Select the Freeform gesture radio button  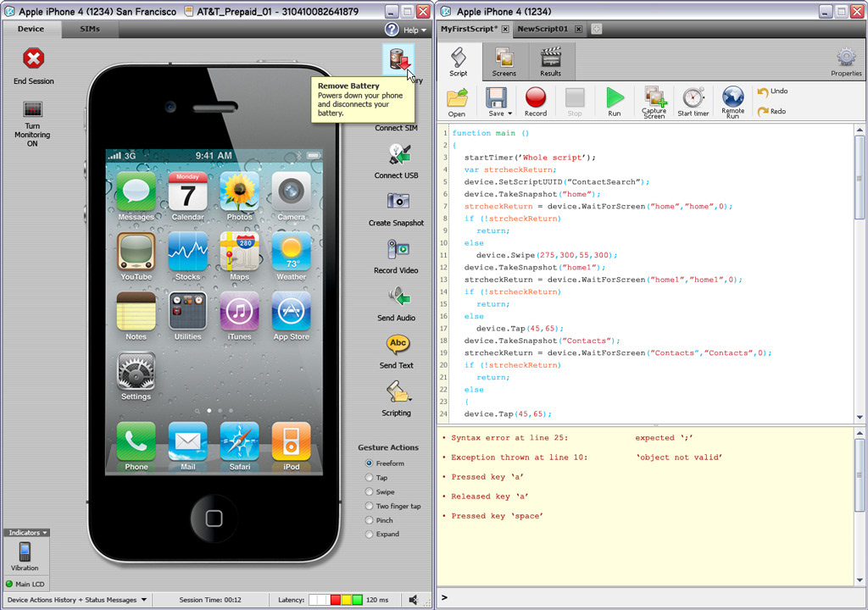tap(370, 463)
